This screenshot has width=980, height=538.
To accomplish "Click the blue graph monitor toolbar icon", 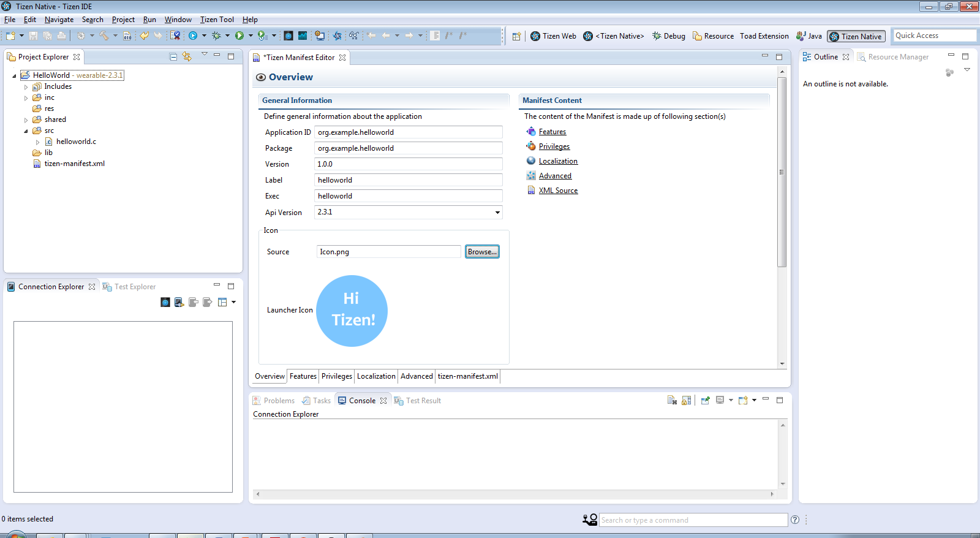I will (x=303, y=36).
